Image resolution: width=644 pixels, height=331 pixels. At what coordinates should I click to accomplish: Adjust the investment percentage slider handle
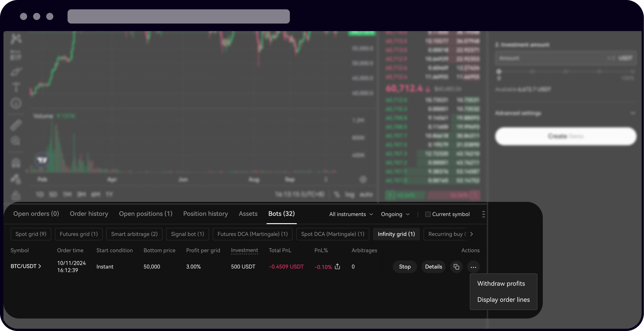point(499,72)
